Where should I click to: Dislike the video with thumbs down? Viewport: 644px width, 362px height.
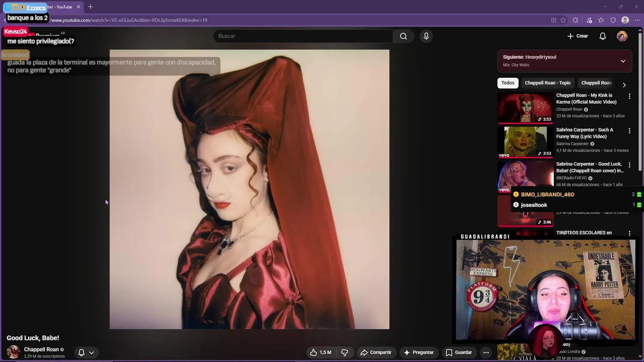coord(345,352)
